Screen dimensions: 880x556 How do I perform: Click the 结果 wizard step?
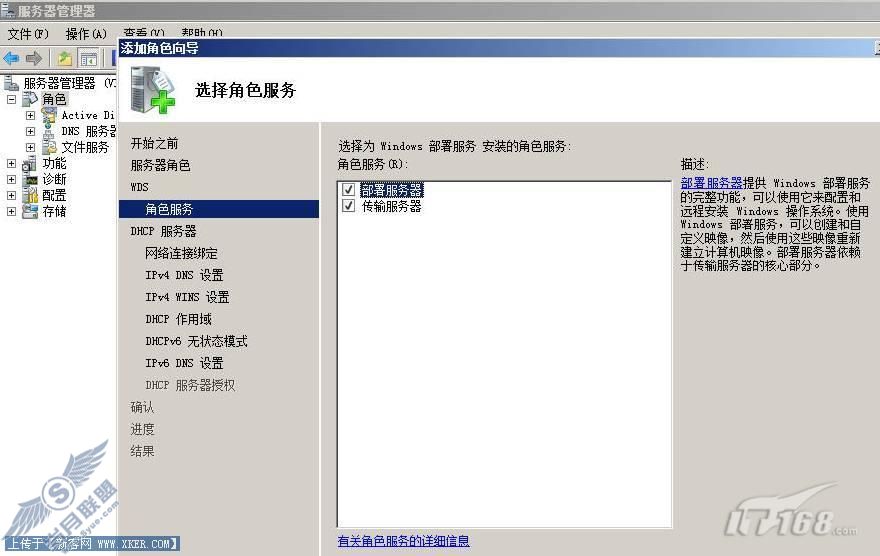(142, 451)
